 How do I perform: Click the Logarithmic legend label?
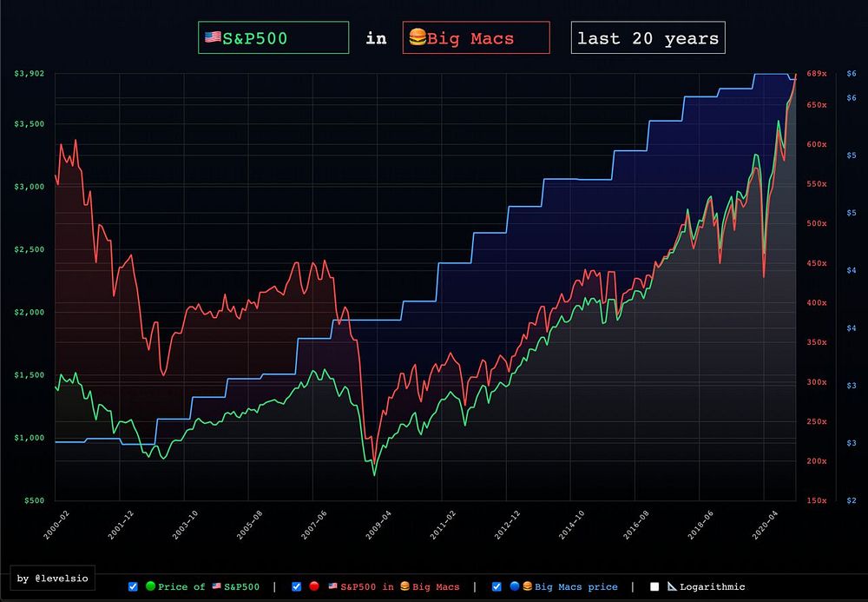pyautogui.click(x=713, y=586)
